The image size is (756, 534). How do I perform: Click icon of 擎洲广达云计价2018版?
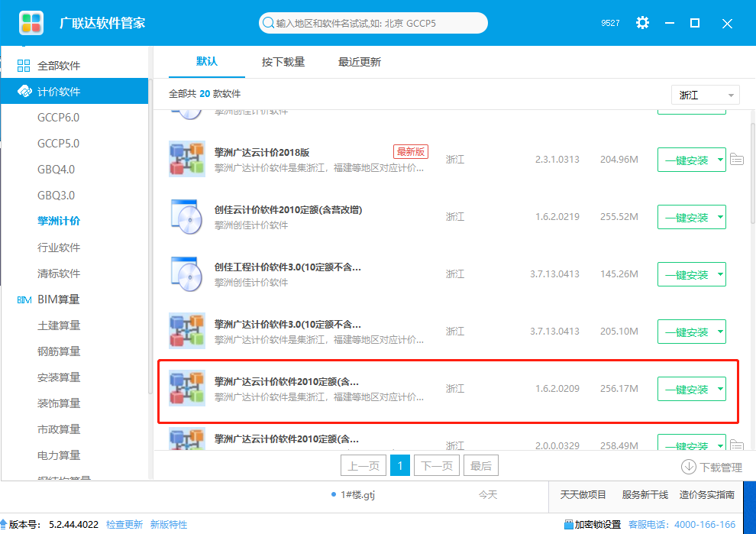click(x=187, y=159)
